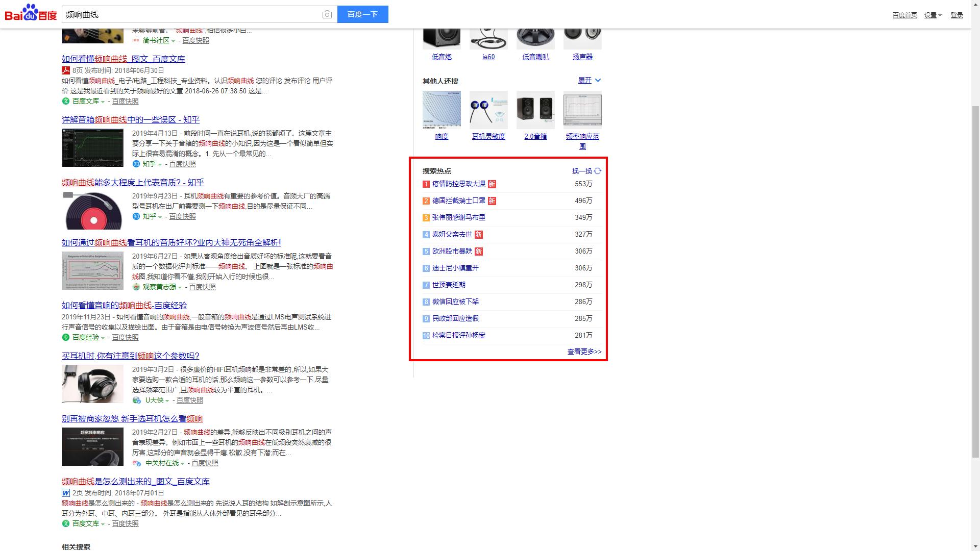Open hot search 欧洲股市暴跌
The width and height of the screenshot is (980, 551).
(x=452, y=251)
